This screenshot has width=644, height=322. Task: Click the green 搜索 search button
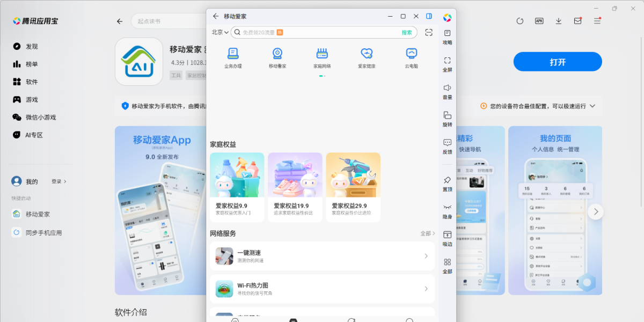point(407,32)
